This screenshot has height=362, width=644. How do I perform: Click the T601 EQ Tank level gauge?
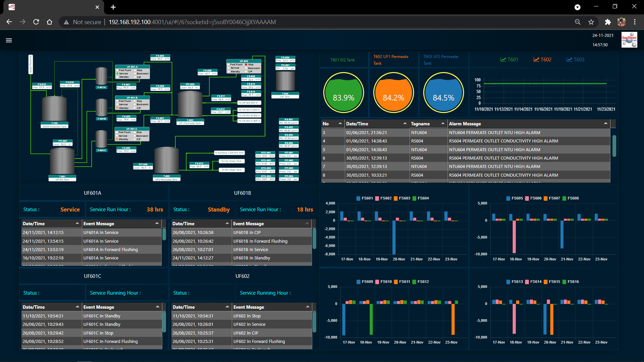(343, 93)
